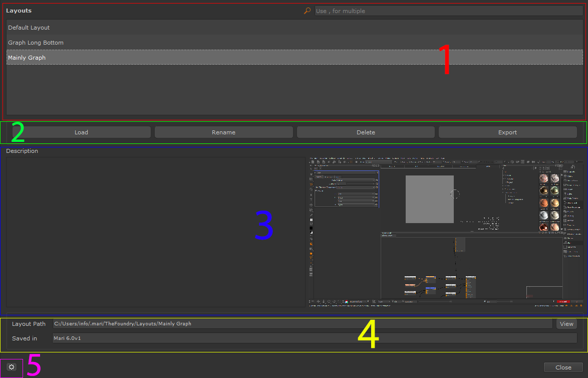Select the Graph Long Bottom layout
Image resolution: width=588 pixels, height=378 pixels.
pyautogui.click(x=36, y=43)
